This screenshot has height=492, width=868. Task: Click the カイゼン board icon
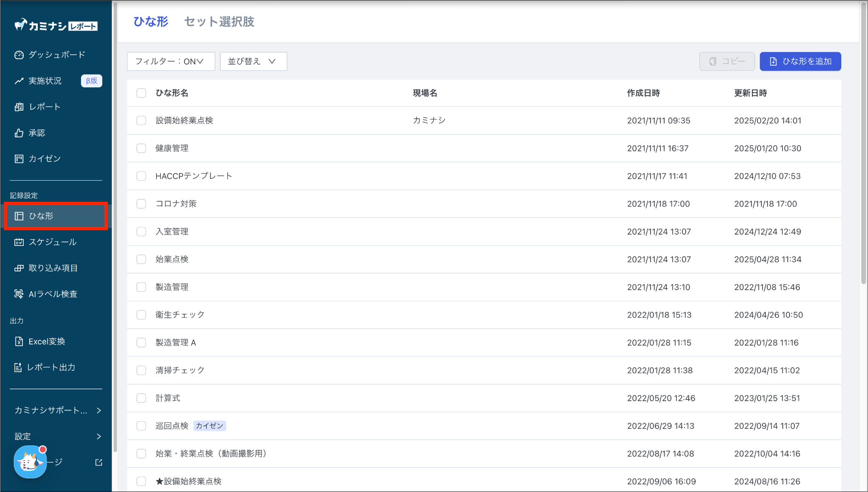click(x=19, y=159)
